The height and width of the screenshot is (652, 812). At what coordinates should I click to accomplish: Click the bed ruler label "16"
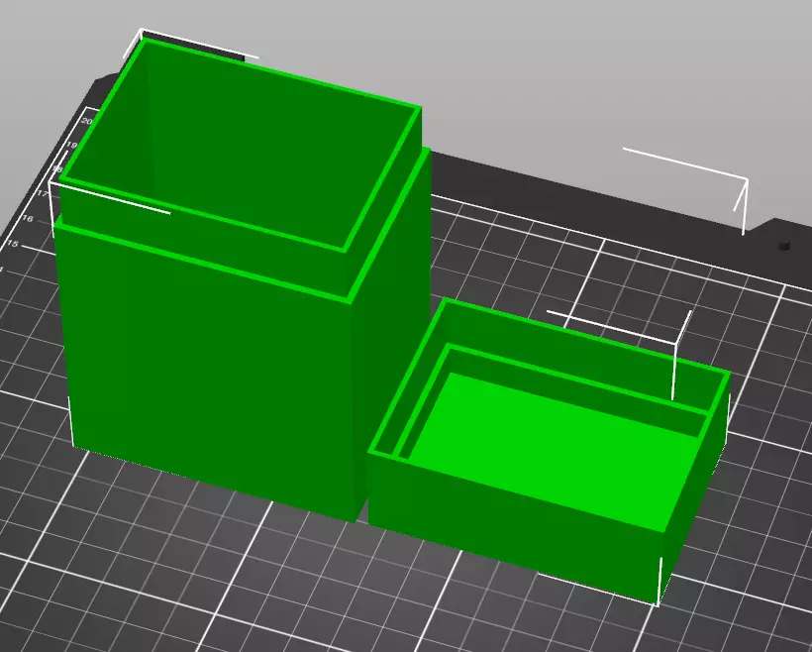pos(28,219)
